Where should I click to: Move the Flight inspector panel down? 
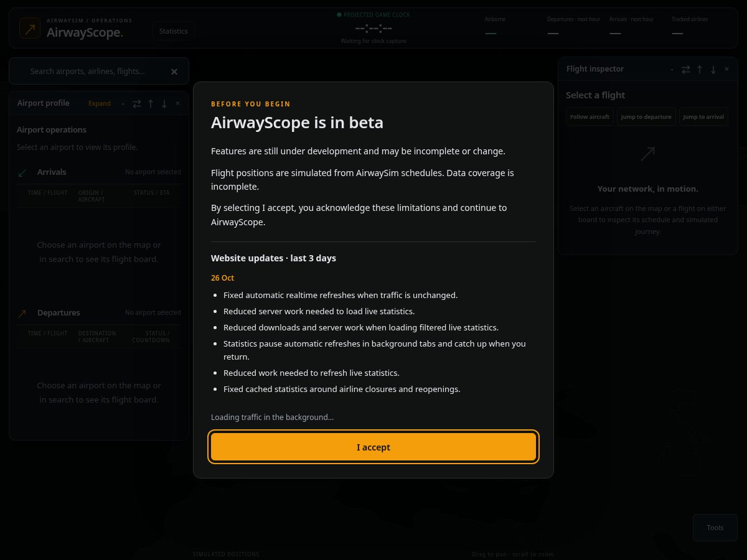(713, 69)
